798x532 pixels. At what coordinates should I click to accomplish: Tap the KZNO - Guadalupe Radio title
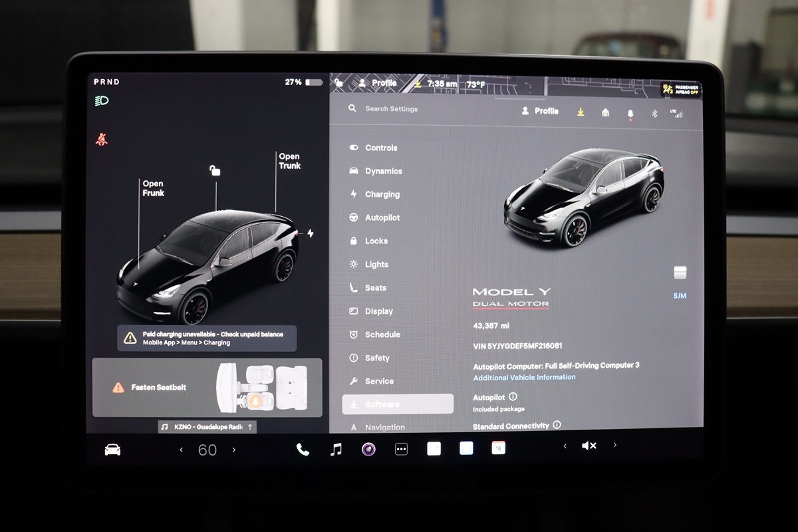point(207,427)
